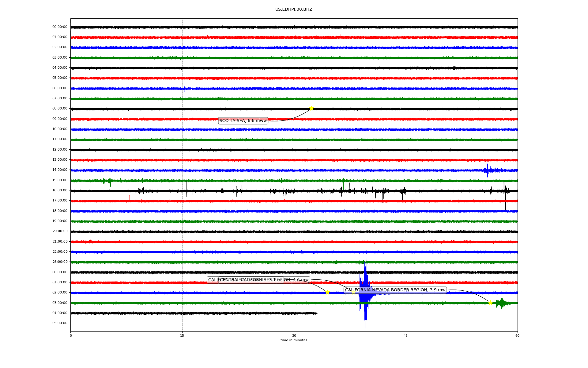
Task: Click the 21:00:00 row label
Action: [60, 242]
